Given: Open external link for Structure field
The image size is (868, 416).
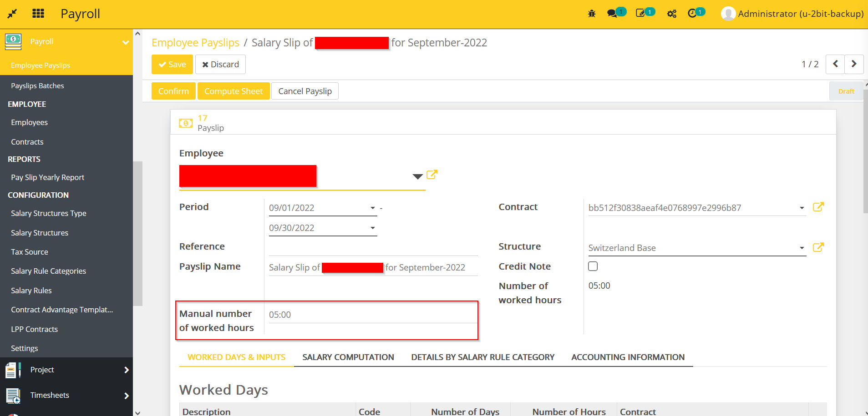Looking at the screenshot, I should (x=818, y=247).
